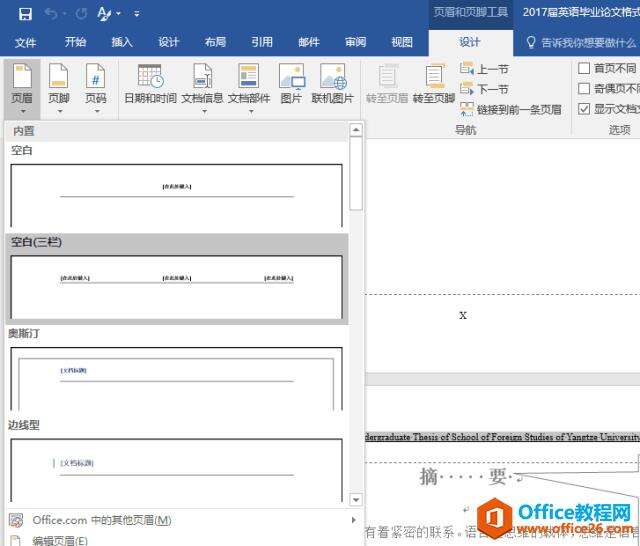Switch to Layout (布局) tab
This screenshot has width=640, height=546.
coord(215,42)
